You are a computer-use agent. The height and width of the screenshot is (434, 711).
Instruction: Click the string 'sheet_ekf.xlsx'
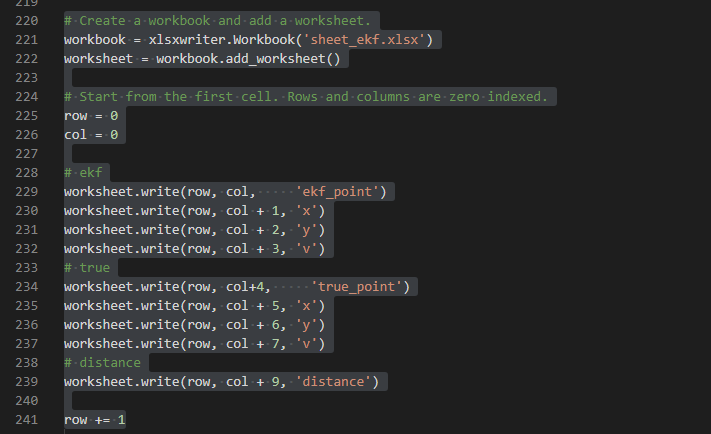pos(365,40)
